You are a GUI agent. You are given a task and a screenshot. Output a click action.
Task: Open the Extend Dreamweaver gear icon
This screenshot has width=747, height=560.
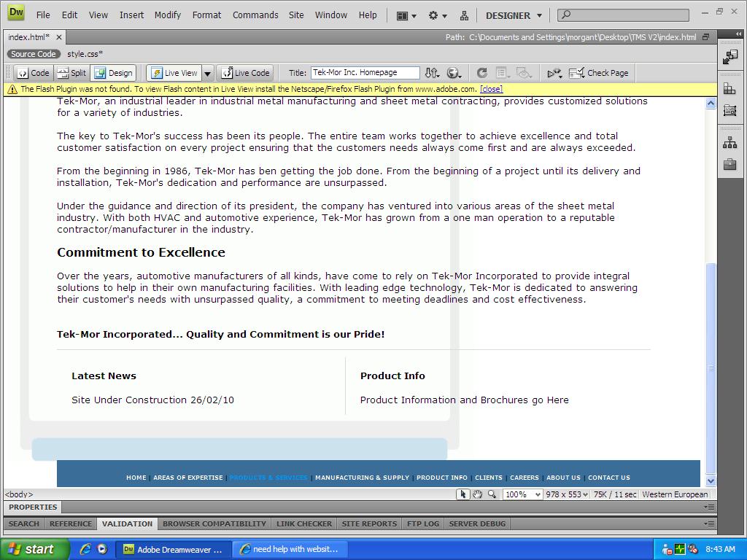pos(438,16)
